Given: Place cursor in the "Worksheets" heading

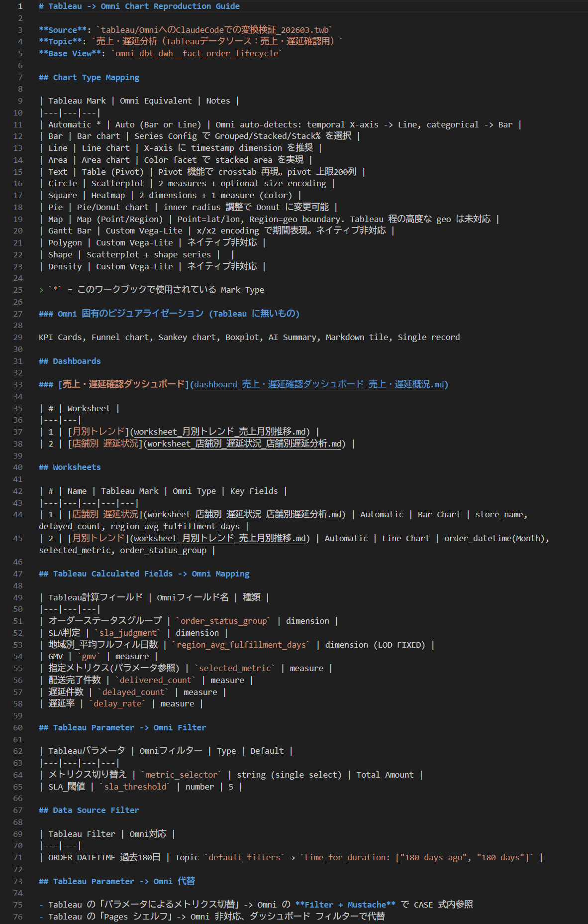Looking at the screenshot, I should point(77,467).
